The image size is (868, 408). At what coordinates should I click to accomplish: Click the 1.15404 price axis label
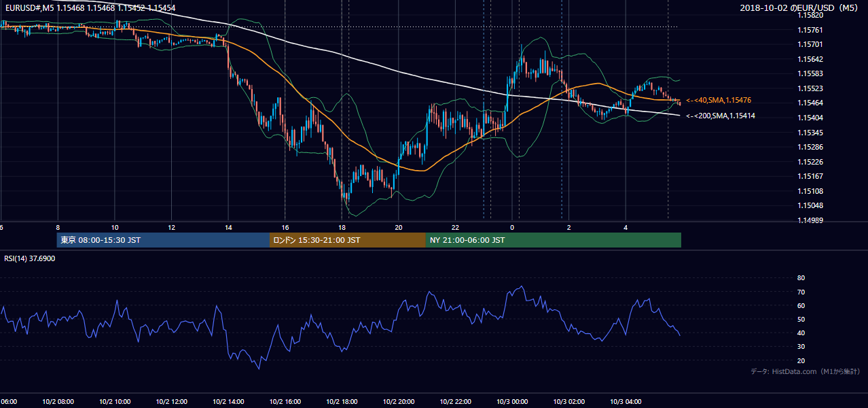tap(809, 118)
